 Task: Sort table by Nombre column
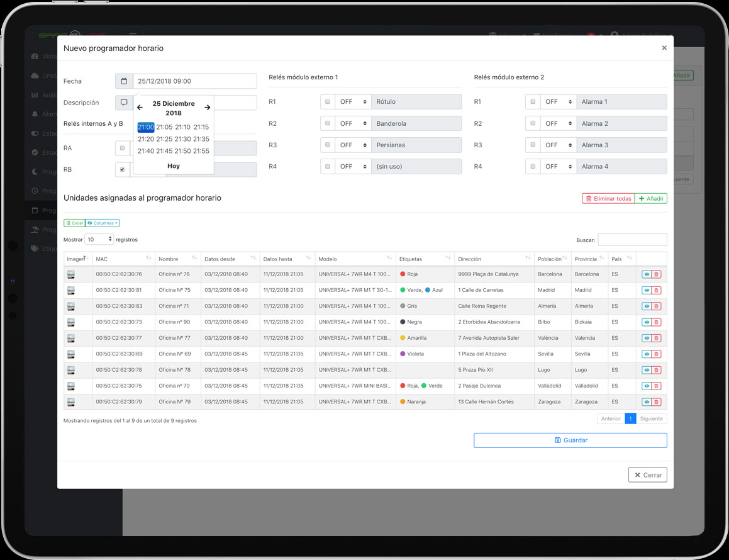178,259
